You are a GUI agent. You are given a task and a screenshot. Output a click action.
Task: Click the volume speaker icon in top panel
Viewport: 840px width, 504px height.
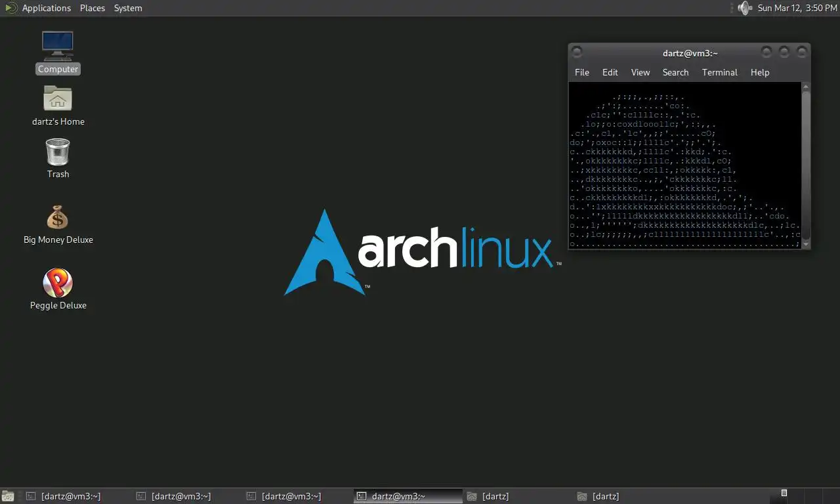744,8
